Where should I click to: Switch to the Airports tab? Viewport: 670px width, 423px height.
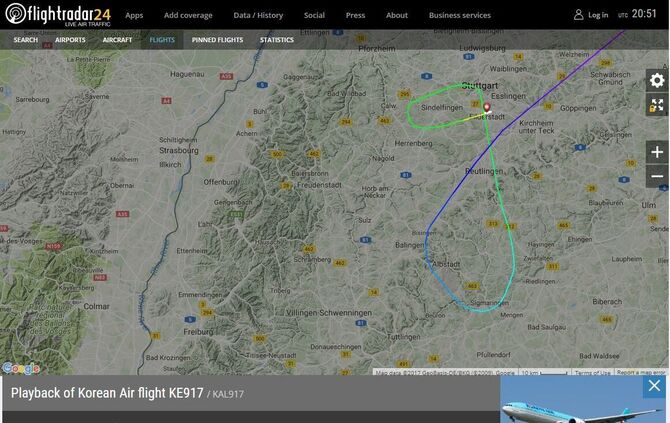[x=70, y=40]
